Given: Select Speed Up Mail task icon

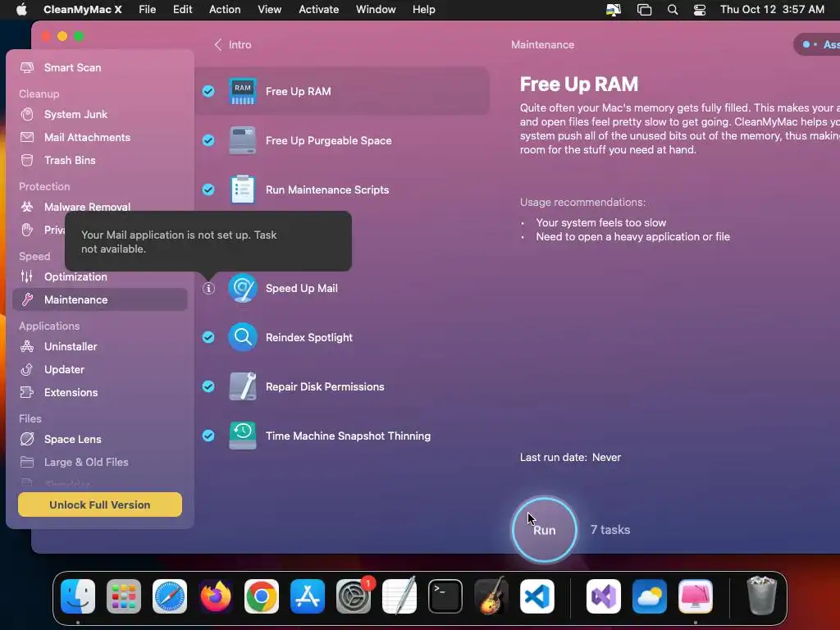Looking at the screenshot, I should (243, 288).
